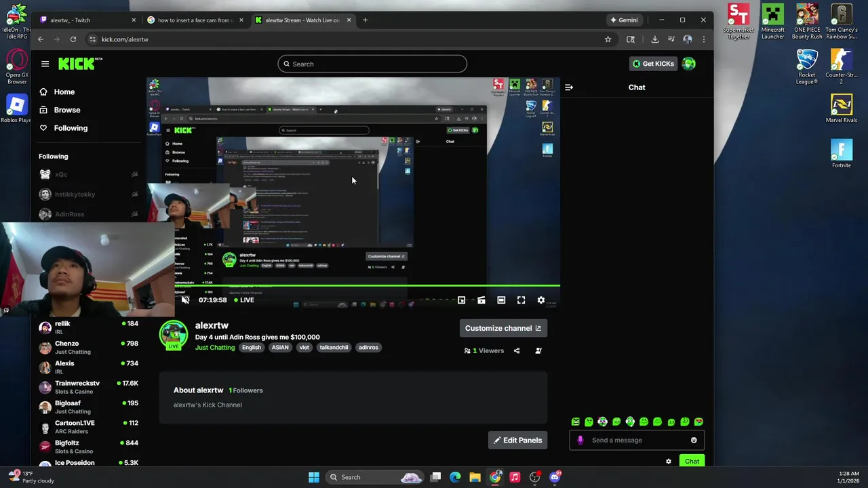Click the Edit Panels button
Viewport: 868px width, 488px height.
[x=517, y=440]
